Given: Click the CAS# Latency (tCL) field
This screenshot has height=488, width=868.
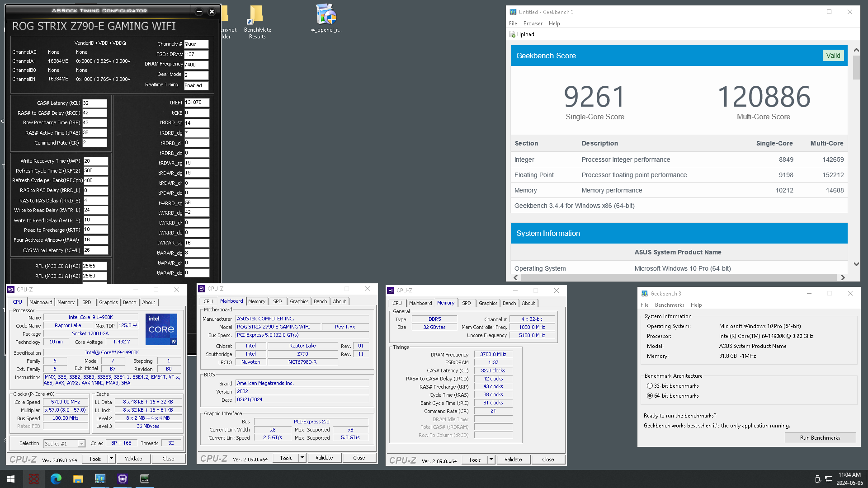Looking at the screenshot, I should click(94, 103).
